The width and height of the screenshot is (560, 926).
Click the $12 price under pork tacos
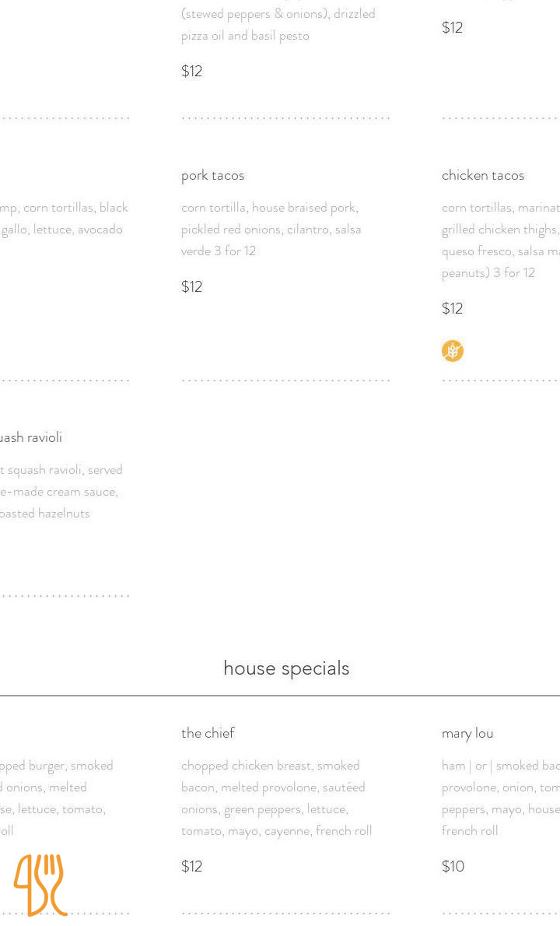pyautogui.click(x=192, y=286)
